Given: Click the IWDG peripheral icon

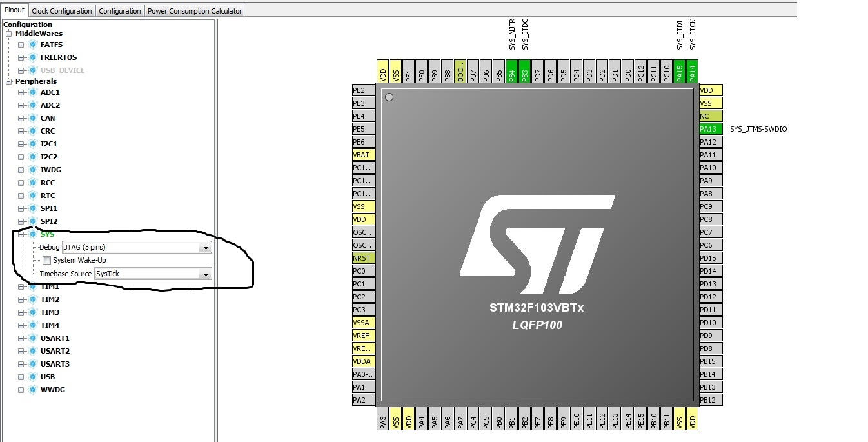Looking at the screenshot, I should [32, 170].
